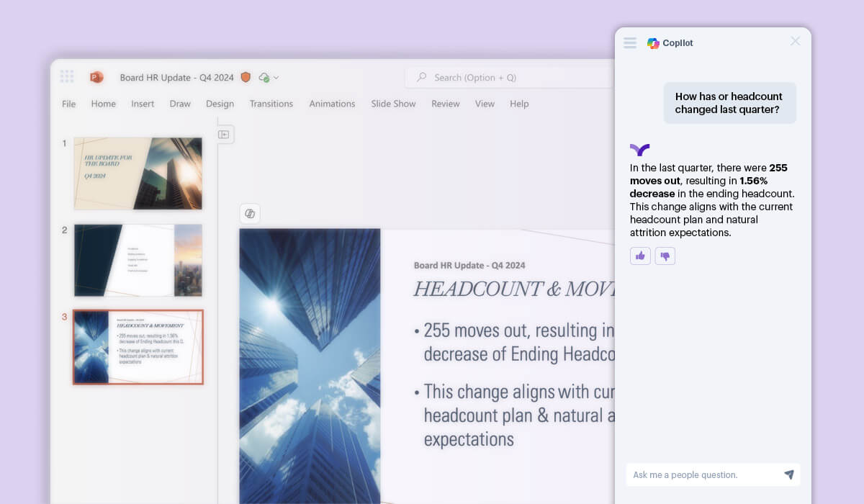Open the File menu
The height and width of the screenshot is (504, 864).
pyautogui.click(x=69, y=104)
